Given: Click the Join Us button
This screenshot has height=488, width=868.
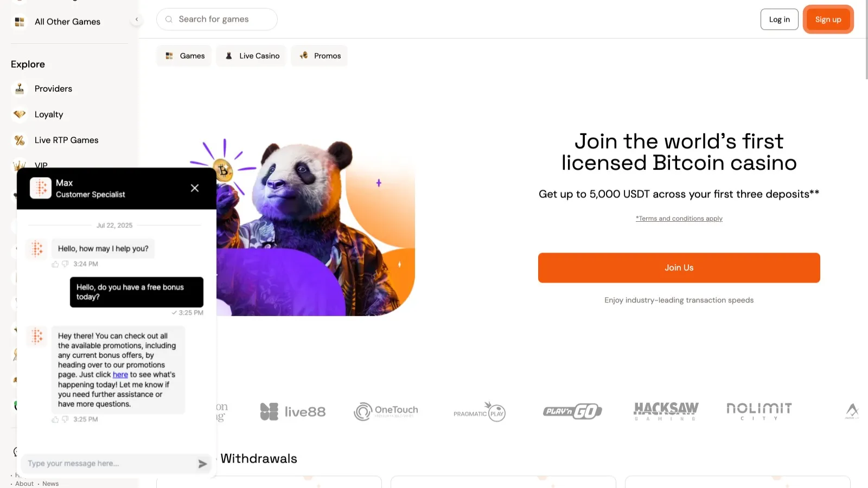Looking at the screenshot, I should (679, 268).
